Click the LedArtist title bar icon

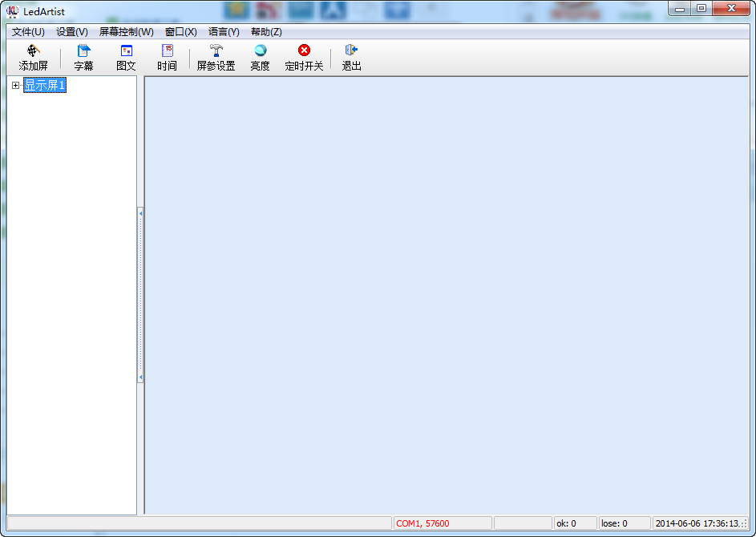(x=13, y=11)
